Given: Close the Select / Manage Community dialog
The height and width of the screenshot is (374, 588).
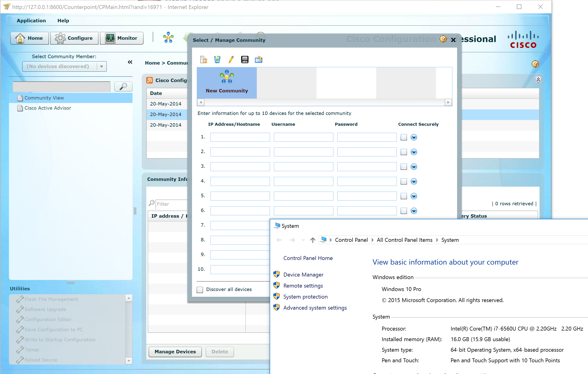Looking at the screenshot, I should 453,40.
